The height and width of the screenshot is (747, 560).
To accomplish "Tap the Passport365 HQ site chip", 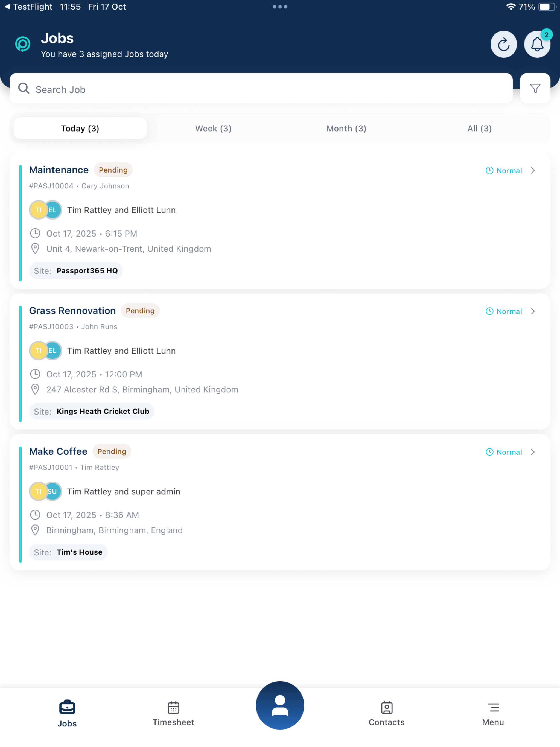I will click(x=76, y=271).
